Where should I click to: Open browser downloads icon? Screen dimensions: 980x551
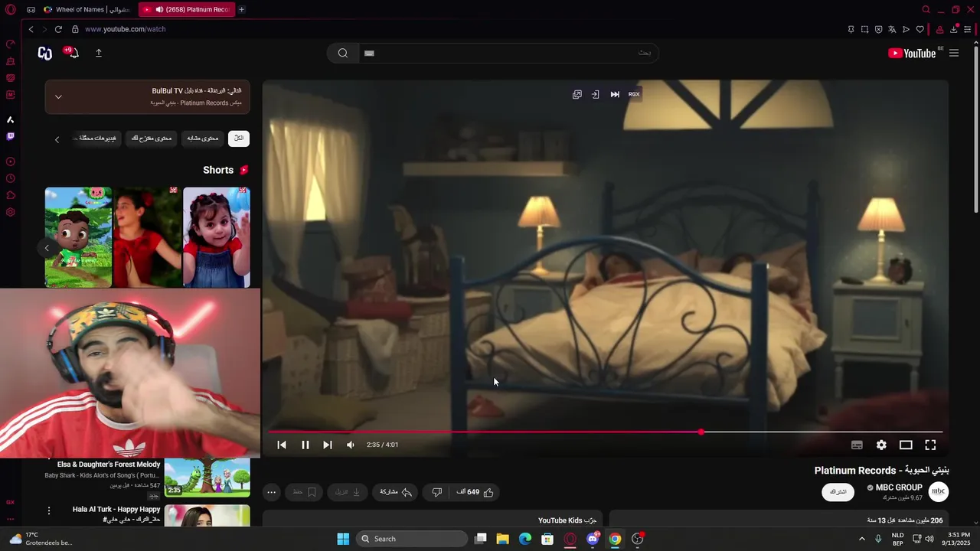[954, 29]
